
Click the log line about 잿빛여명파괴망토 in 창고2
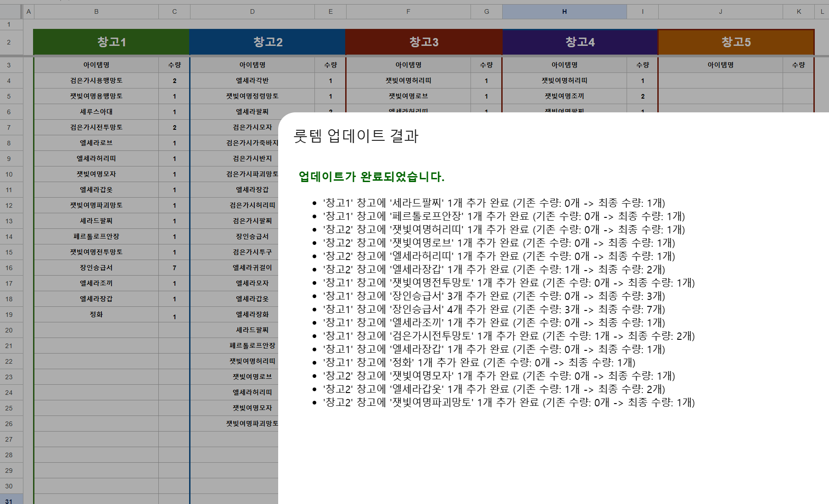click(x=509, y=403)
